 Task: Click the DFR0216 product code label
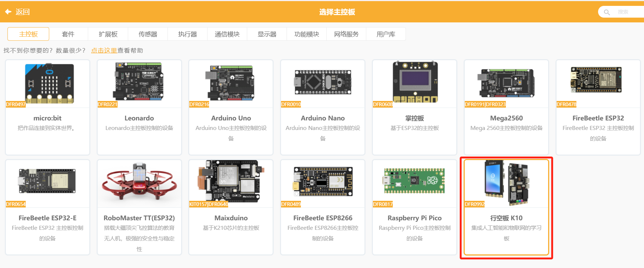(199, 104)
